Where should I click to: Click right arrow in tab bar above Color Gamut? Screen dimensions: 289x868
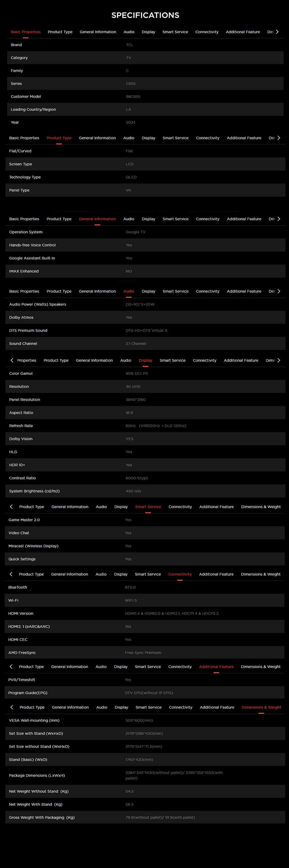pyautogui.click(x=279, y=361)
